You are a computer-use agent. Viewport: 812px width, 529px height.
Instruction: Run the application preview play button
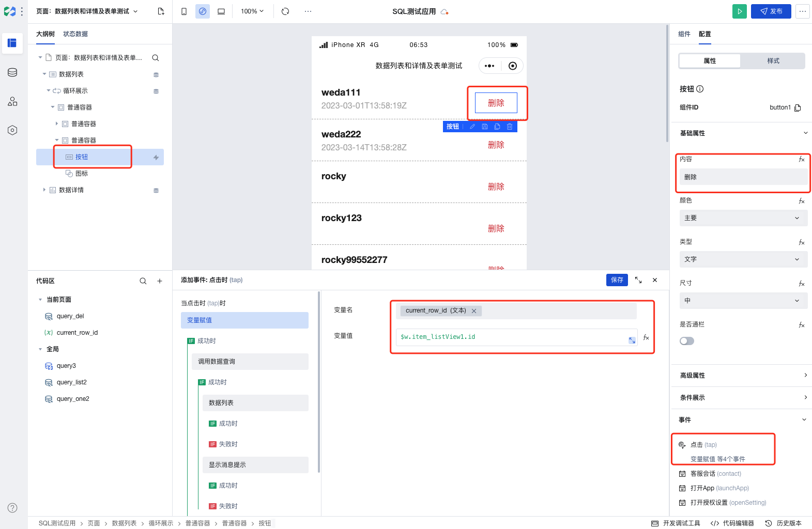click(740, 11)
